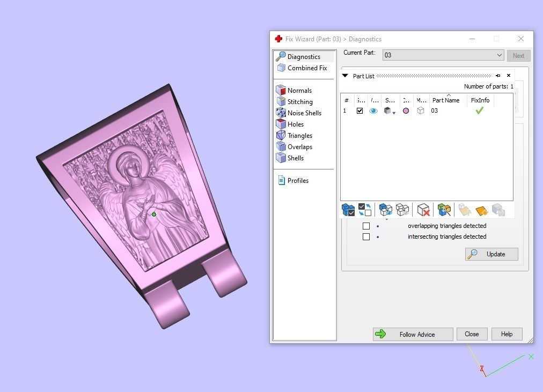Close the Part List panel
This screenshot has width=543, height=392.
click(508, 76)
